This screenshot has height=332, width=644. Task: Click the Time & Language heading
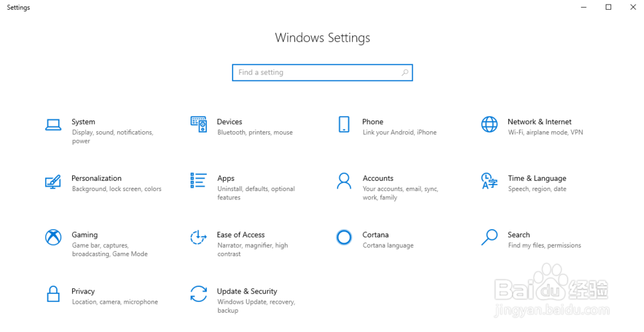(x=537, y=178)
